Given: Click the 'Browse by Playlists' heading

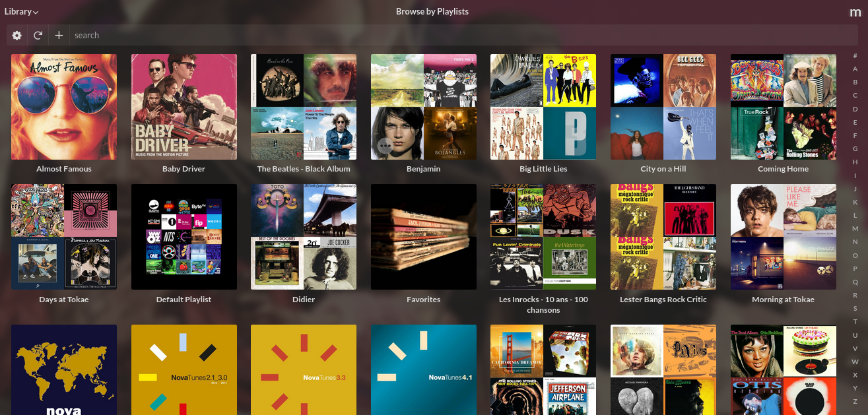Looking at the screenshot, I should pos(432,11).
